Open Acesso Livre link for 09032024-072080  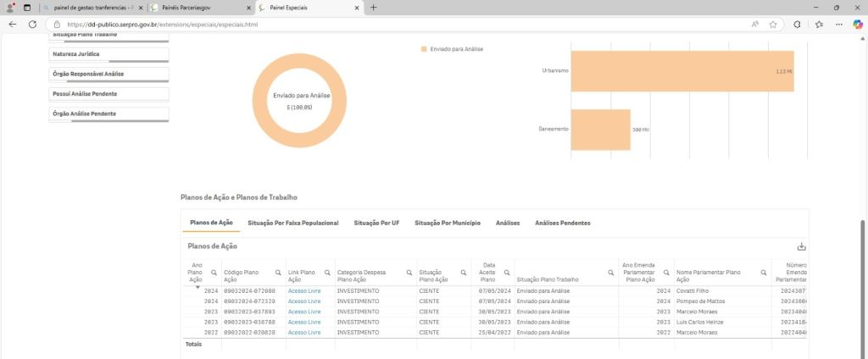coord(304,291)
